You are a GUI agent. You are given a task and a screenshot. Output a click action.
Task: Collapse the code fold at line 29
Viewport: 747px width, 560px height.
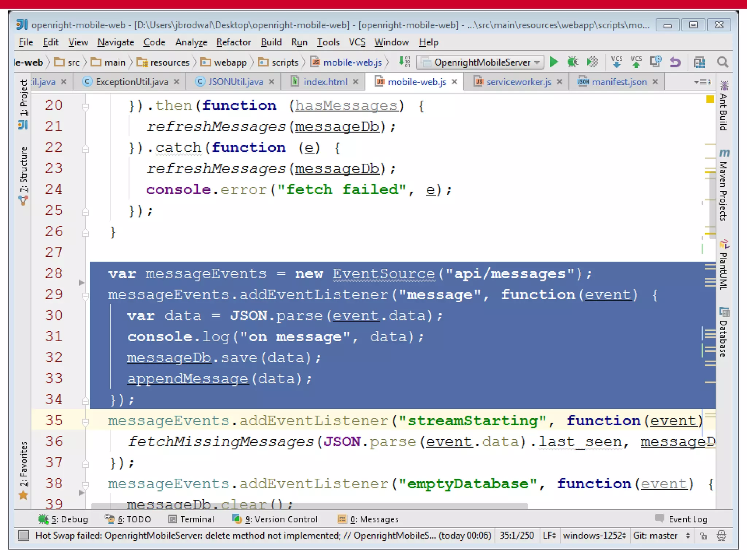tap(85, 296)
